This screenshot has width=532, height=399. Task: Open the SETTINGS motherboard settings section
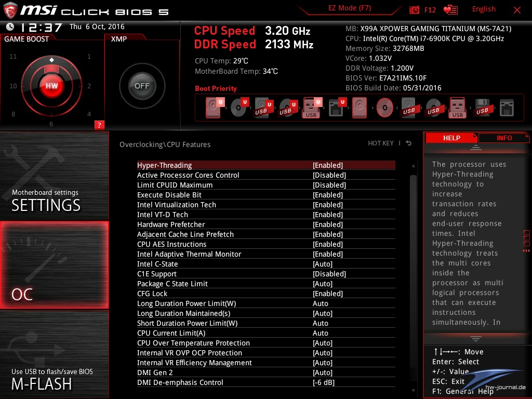pos(54,176)
